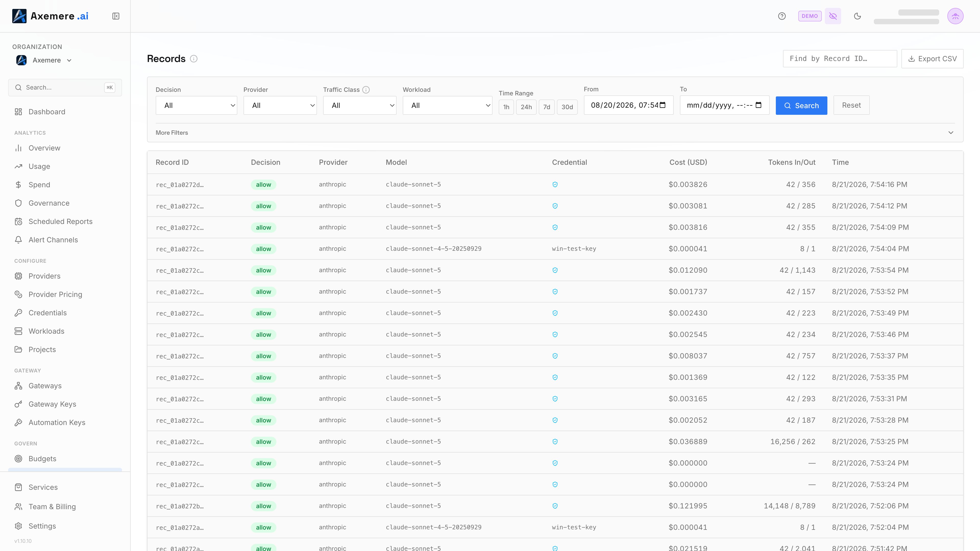Select the 30d time range
Image resolution: width=980 pixels, height=551 pixels.
(x=567, y=107)
